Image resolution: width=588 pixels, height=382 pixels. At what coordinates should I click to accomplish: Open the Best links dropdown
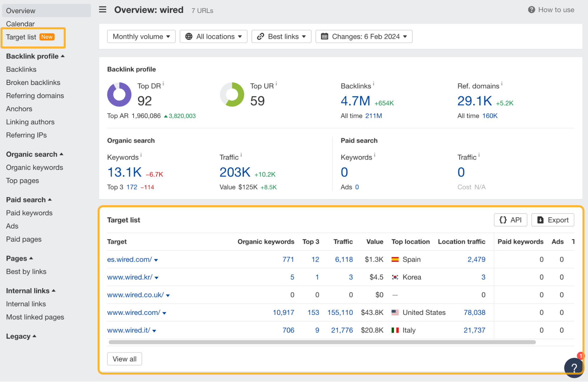[281, 36]
